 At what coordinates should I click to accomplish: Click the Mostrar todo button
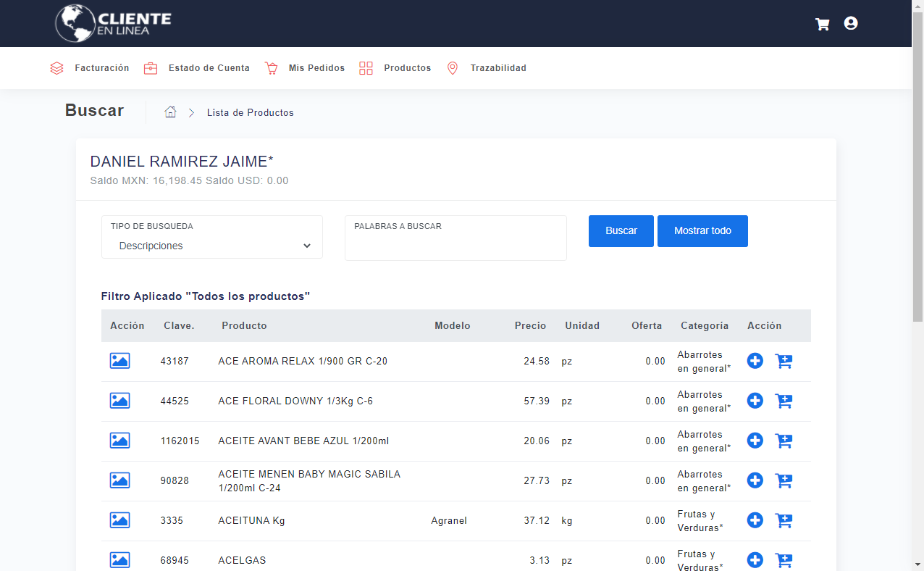tap(702, 230)
